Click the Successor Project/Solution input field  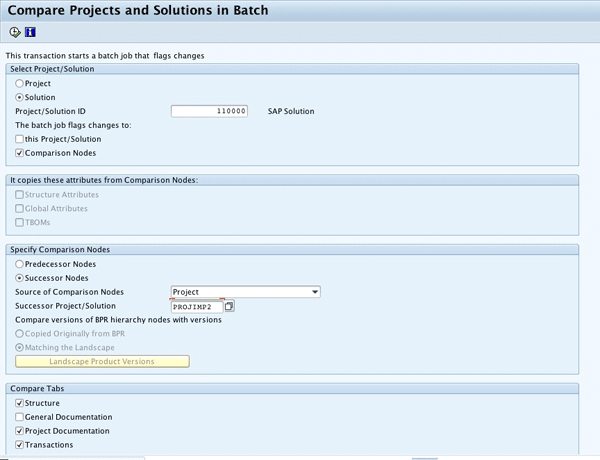click(x=196, y=306)
